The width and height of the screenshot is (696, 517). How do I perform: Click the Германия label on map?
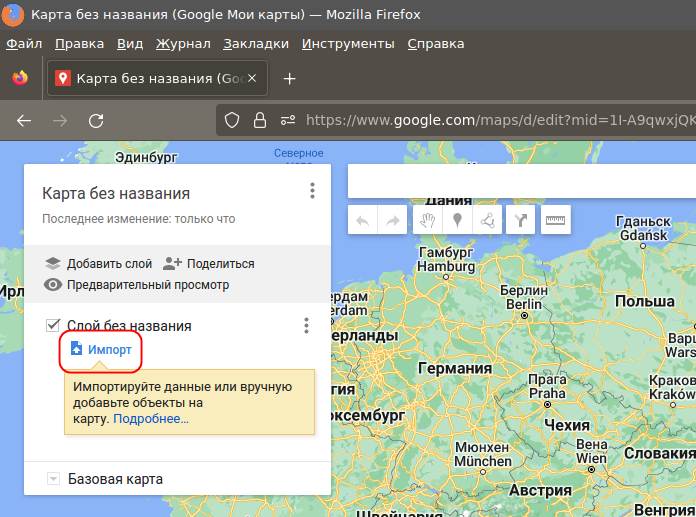(455, 368)
